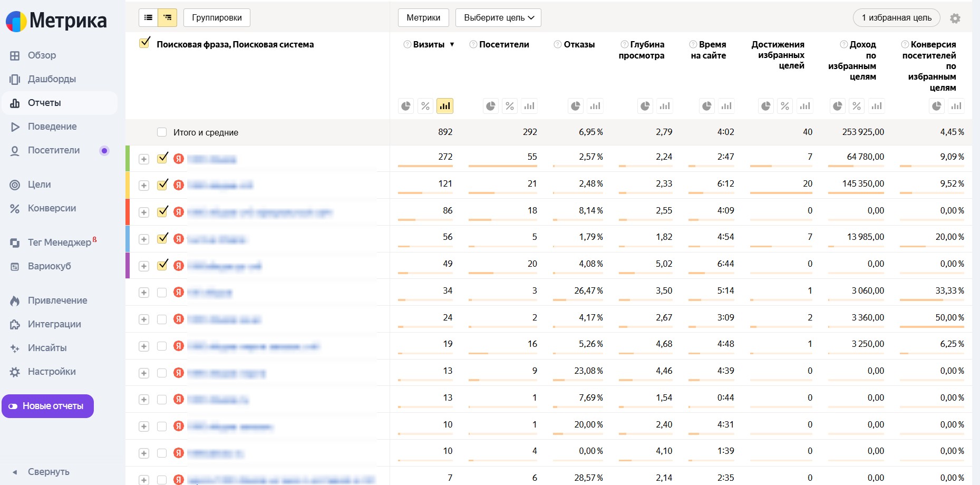Viewport: 980px width, 485px height.
Task: Open the Выберите цель dropdown
Action: point(498,17)
